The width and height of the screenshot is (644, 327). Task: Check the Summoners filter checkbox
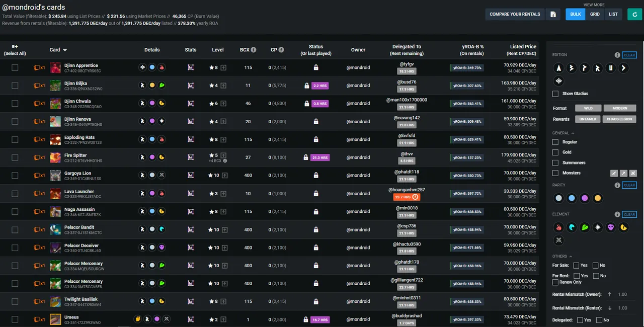[555, 163]
